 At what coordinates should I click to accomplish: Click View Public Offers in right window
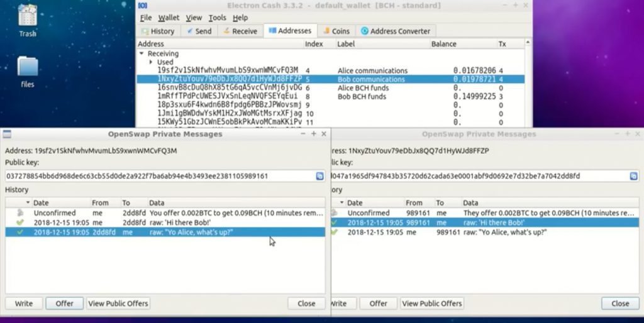point(432,304)
